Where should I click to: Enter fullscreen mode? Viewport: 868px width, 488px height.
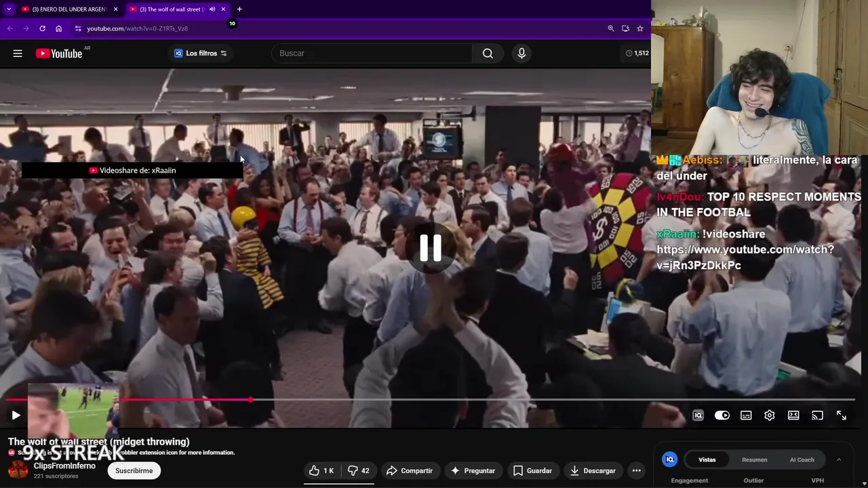[x=842, y=415]
